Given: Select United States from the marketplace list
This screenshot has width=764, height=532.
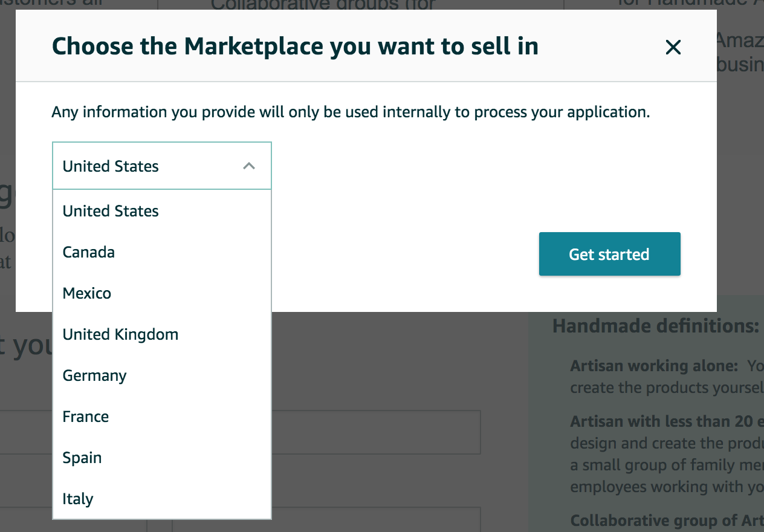Looking at the screenshot, I should click(110, 210).
